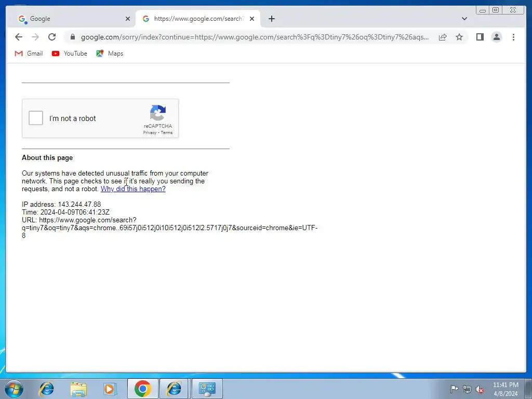The height and width of the screenshot is (399, 532).
Task: Click the reCAPTCHA logo
Action: point(158,113)
